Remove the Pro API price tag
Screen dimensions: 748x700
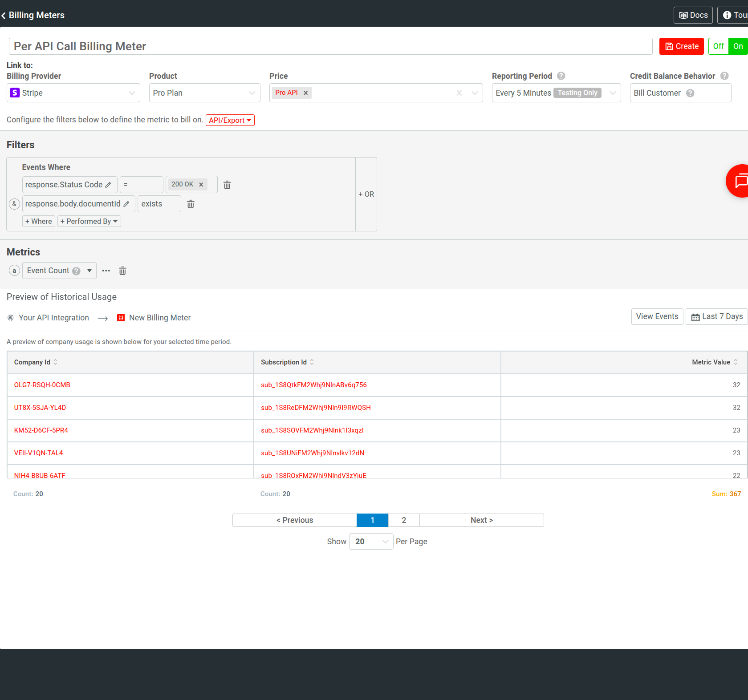305,93
